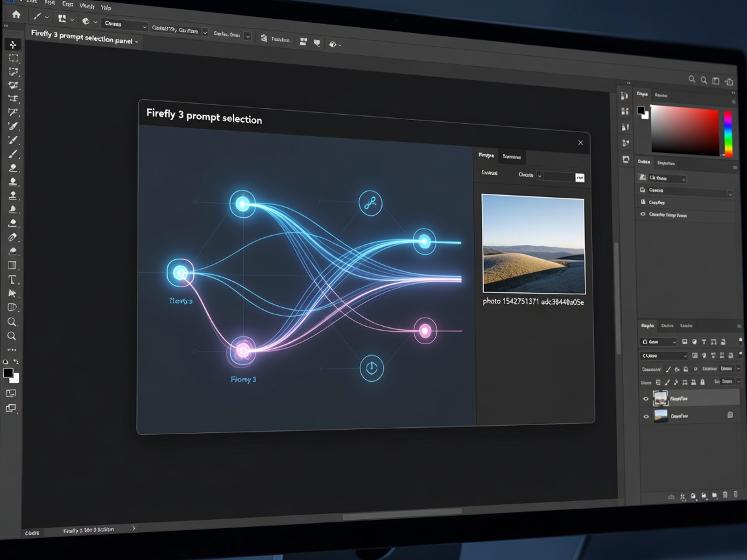Open the Layers panel menu icon
The width and height of the screenshot is (747, 560).
739,326
